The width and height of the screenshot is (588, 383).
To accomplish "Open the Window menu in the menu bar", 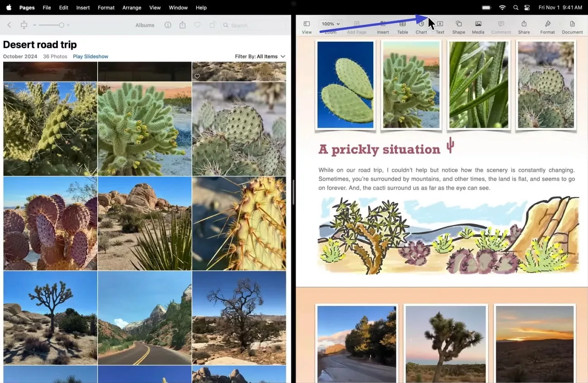I will [178, 7].
